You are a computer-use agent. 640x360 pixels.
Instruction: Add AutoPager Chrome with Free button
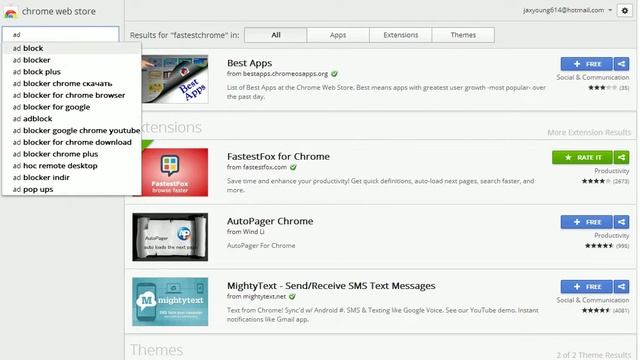point(587,222)
